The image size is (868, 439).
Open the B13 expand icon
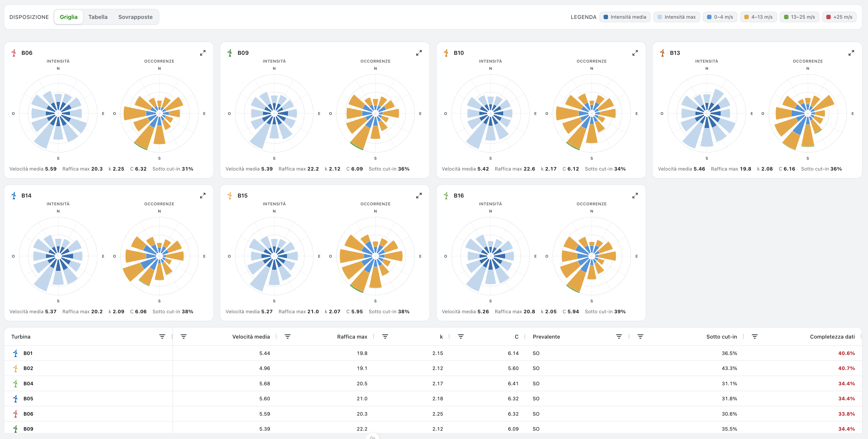pos(851,53)
